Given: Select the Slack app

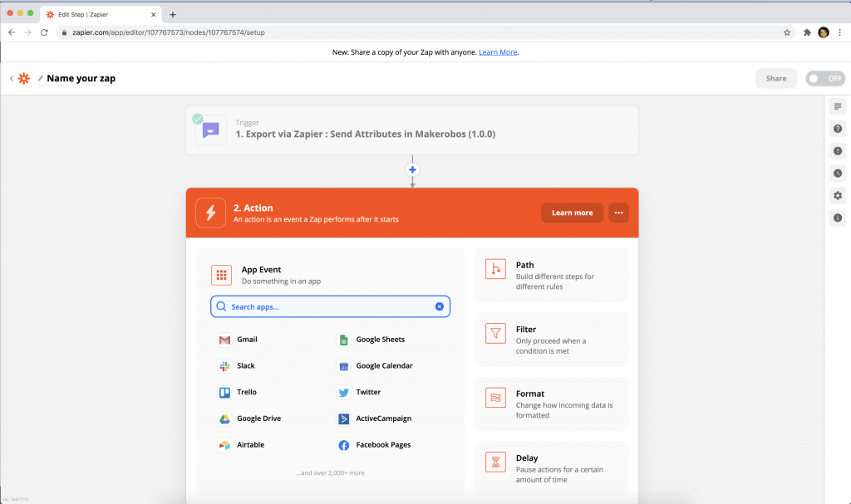Looking at the screenshot, I should (236, 365).
